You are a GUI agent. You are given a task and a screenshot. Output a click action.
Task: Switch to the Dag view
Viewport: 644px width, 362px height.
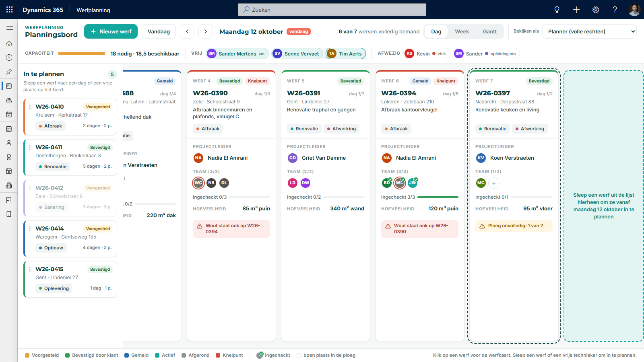point(436,32)
